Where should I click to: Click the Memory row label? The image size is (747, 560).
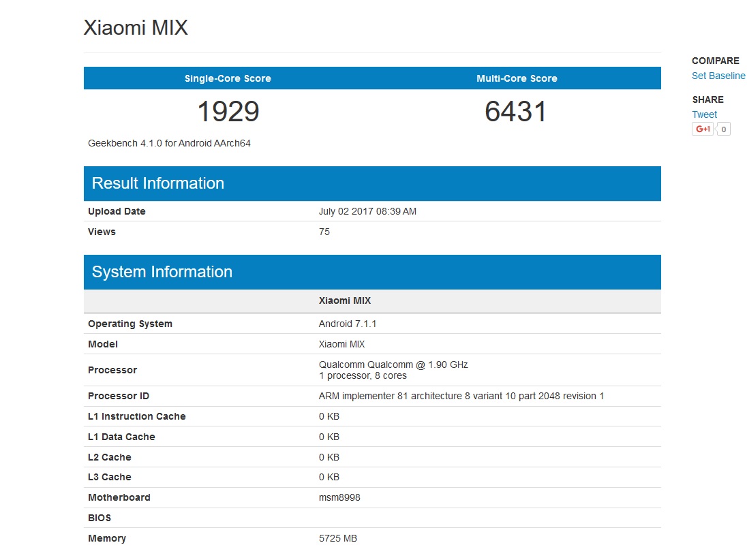107,539
